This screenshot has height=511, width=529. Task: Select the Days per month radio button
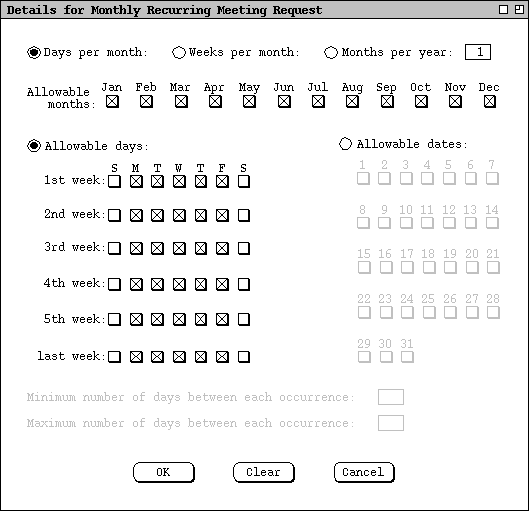(x=34, y=52)
